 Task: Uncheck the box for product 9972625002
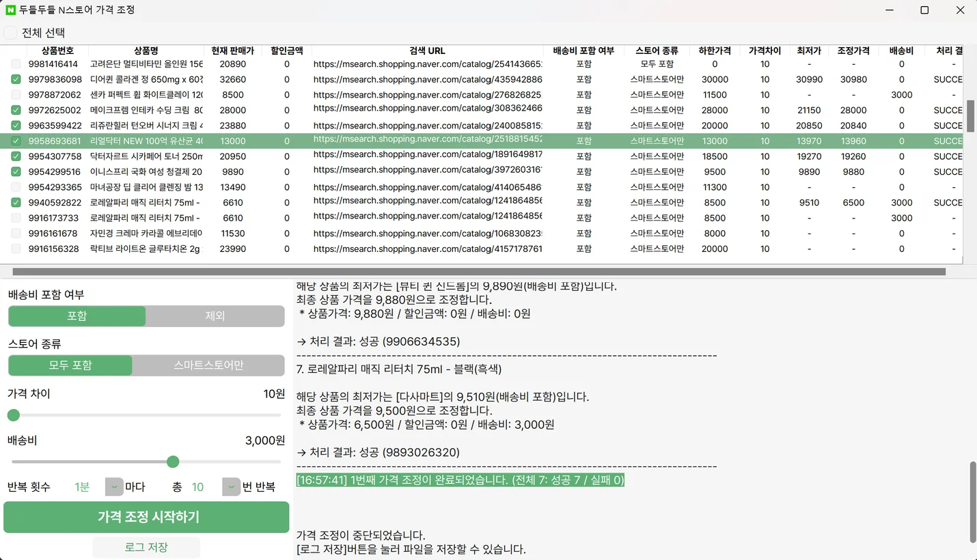(x=16, y=110)
